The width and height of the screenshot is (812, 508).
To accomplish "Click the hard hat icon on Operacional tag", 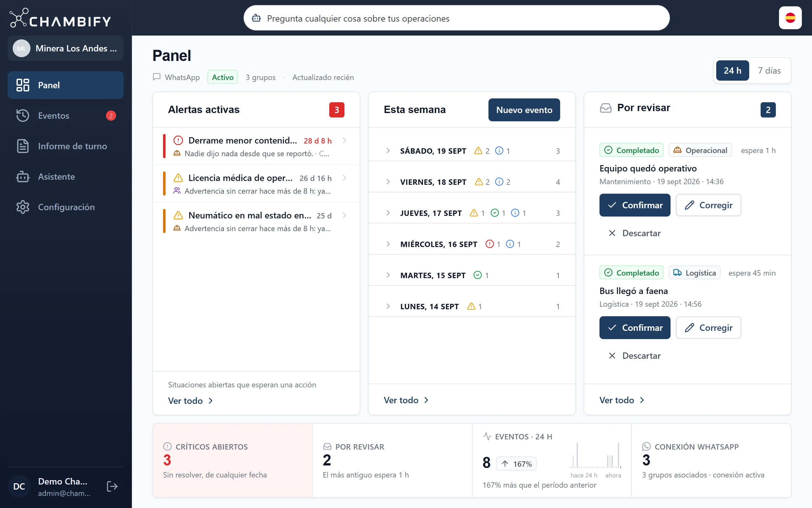I will 678,150.
